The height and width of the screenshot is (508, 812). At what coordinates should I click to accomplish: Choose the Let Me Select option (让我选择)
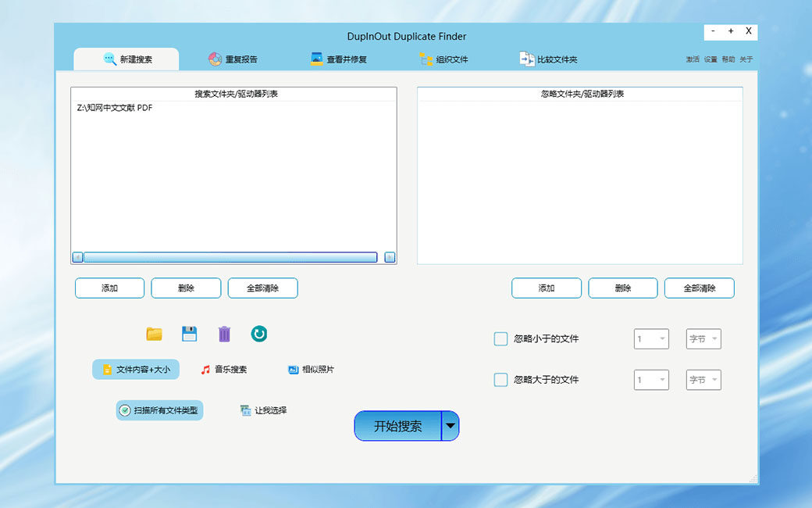point(263,410)
